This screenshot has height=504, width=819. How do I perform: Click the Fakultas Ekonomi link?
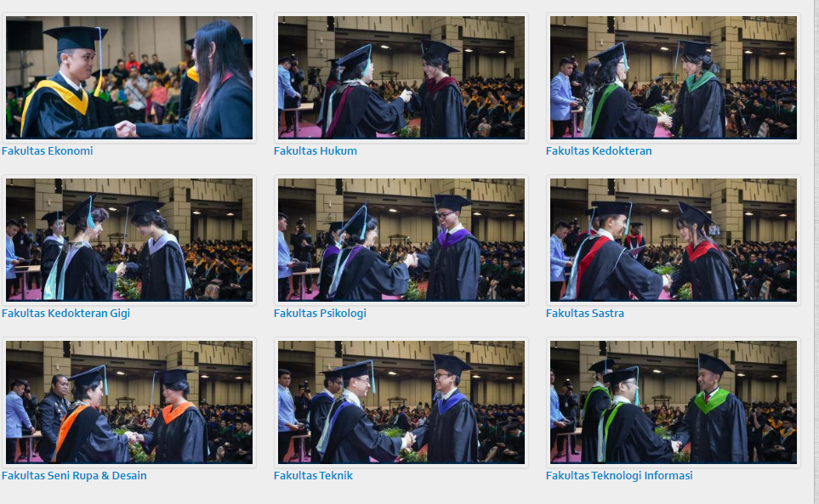(x=47, y=150)
